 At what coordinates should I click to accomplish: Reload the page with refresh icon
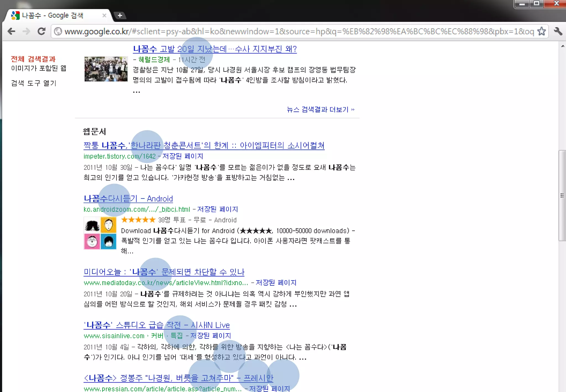[41, 31]
